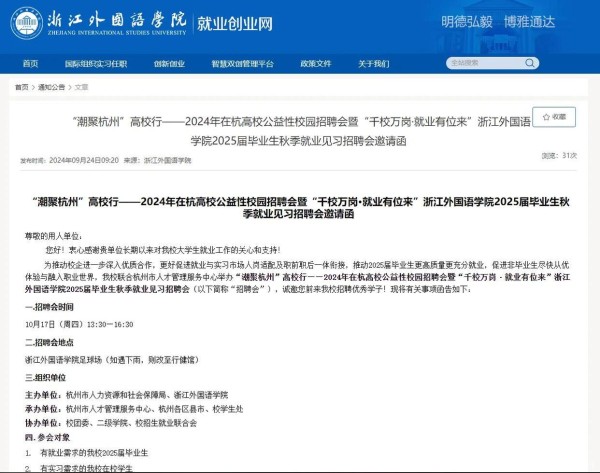Open the 政策文件 menu item
This screenshot has width=600, height=473.
315,64
